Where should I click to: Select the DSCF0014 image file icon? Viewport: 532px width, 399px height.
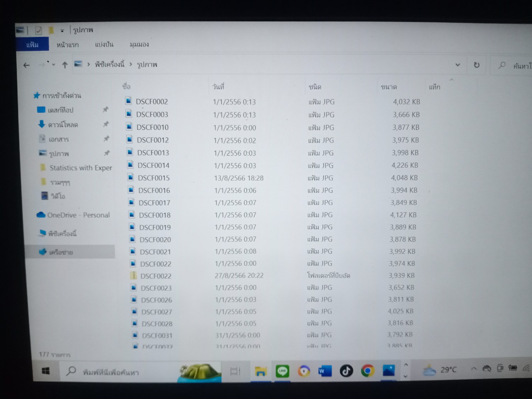coord(130,165)
